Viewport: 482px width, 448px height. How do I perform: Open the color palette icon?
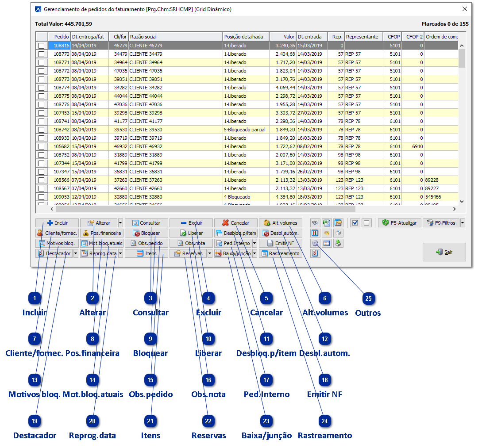coord(327,233)
